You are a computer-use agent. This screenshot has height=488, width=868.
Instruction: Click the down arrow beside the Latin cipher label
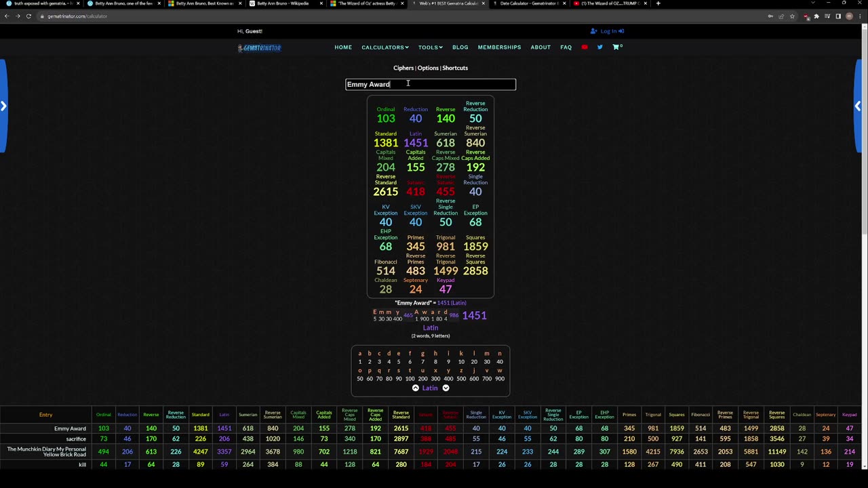click(446, 388)
